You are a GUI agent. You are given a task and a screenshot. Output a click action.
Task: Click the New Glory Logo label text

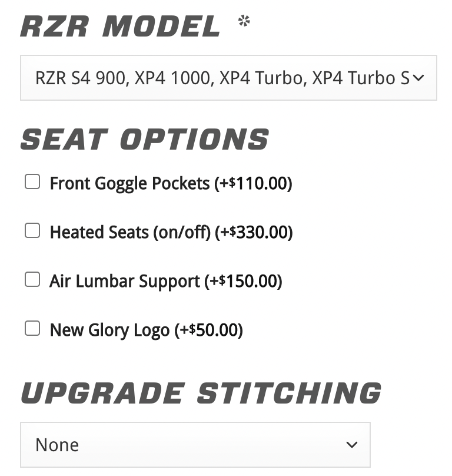tap(109, 330)
